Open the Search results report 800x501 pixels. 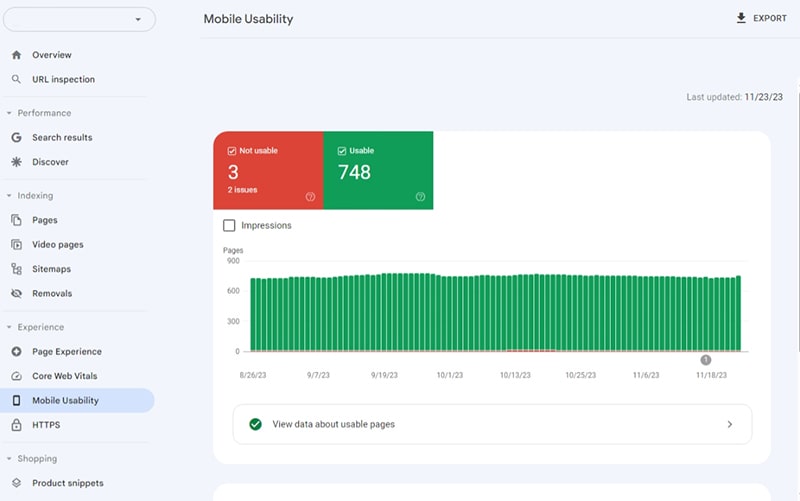(62, 137)
